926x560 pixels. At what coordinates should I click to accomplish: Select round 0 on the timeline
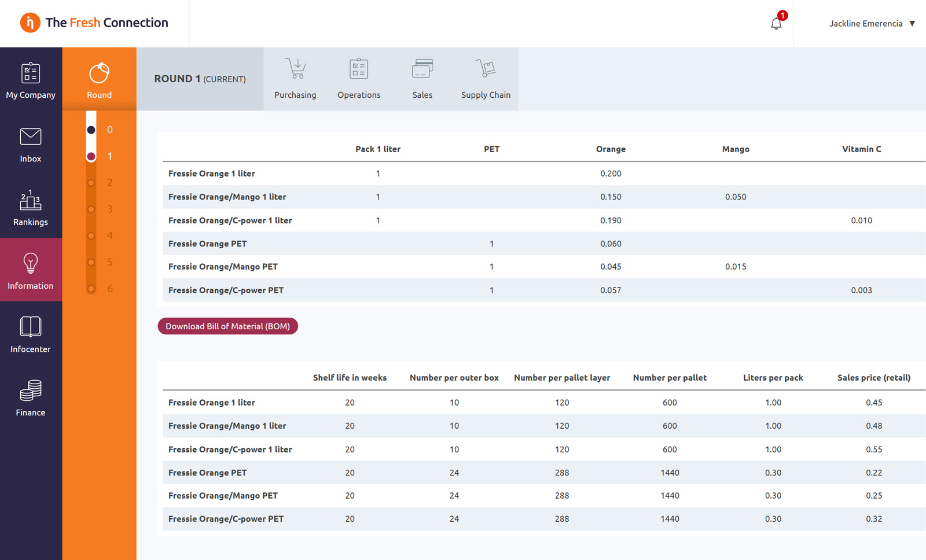coord(91,130)
